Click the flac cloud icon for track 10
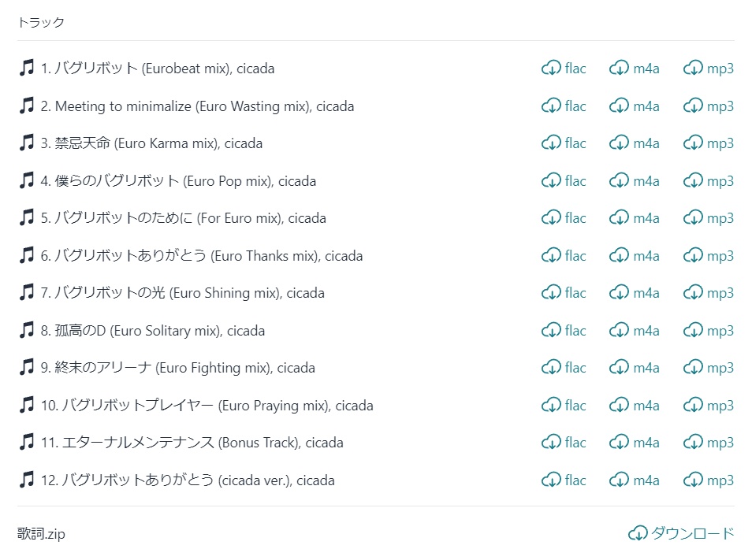This screenshot has height=560, width=752. pyautogui.click(x=551, y=406)
